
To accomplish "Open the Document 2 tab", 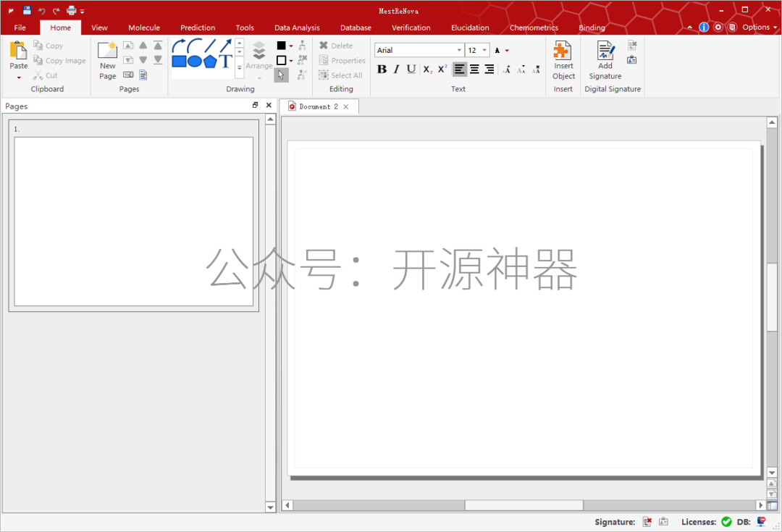I will (x=318, y=106).
